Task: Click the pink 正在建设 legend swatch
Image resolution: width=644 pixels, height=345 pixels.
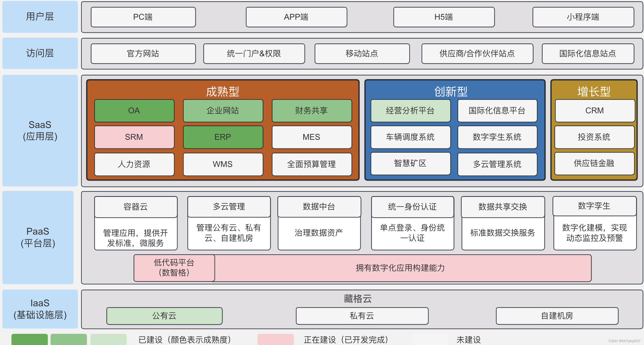Action: (276, 339)
